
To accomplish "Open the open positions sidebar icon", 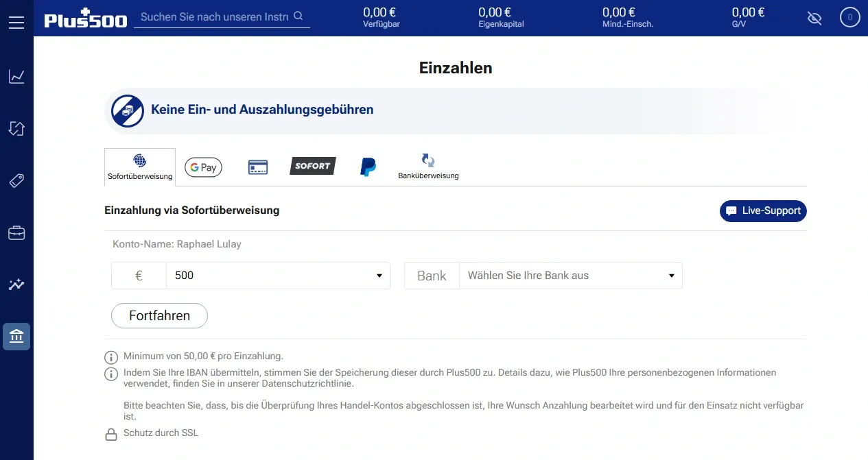I will click(16, 128).
